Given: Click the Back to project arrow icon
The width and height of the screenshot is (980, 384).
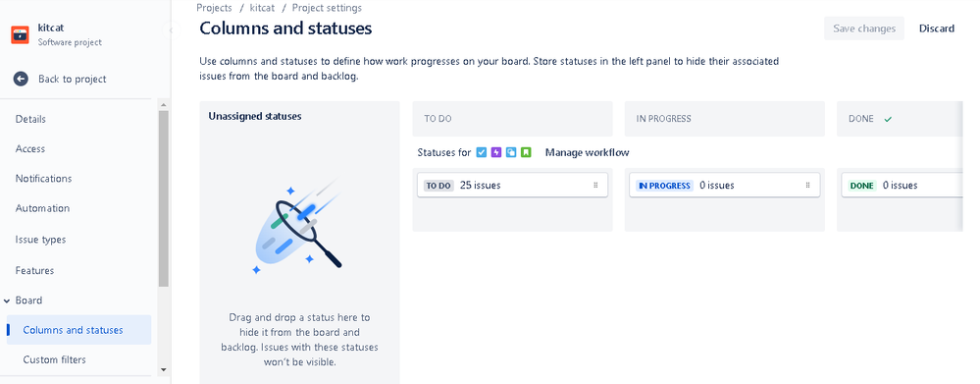Looking at the screenshot, I should pyautogui.click(x=21, y=79).
